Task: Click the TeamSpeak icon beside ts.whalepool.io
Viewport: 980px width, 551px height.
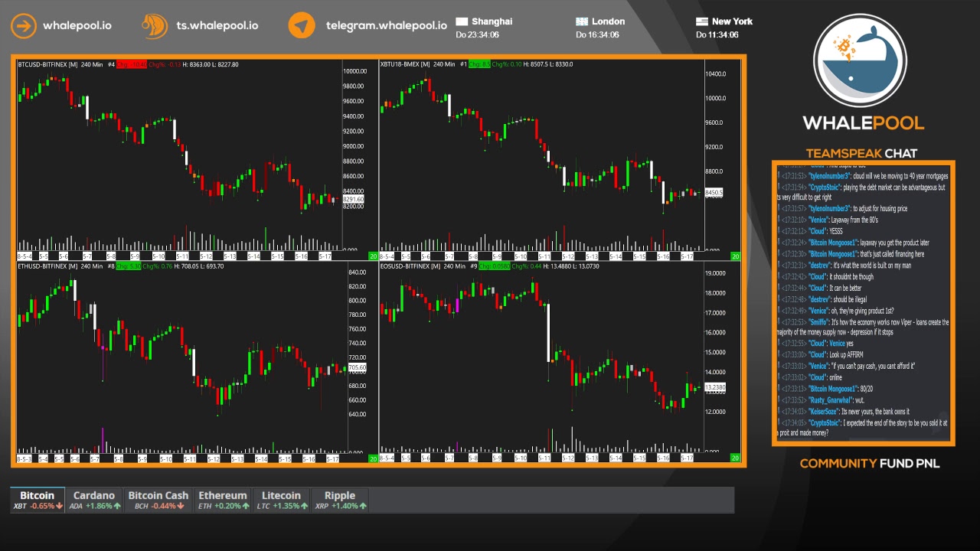Action: [x=155, y=25]
